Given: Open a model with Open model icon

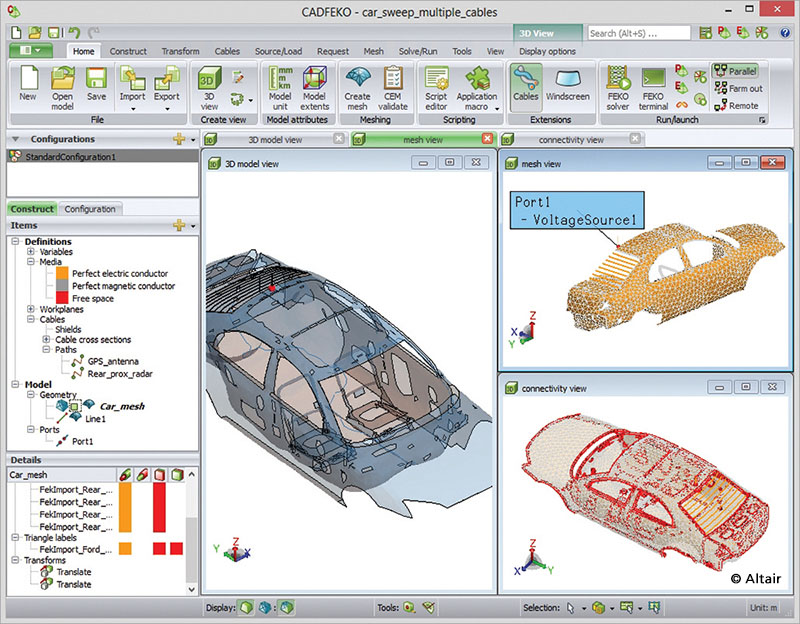Looking at the screenshot, I should (63, 79).
